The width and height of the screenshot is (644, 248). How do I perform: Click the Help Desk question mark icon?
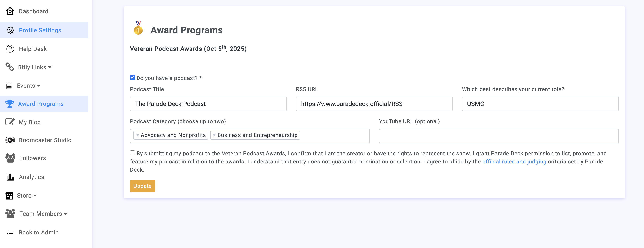coord(10,49)
